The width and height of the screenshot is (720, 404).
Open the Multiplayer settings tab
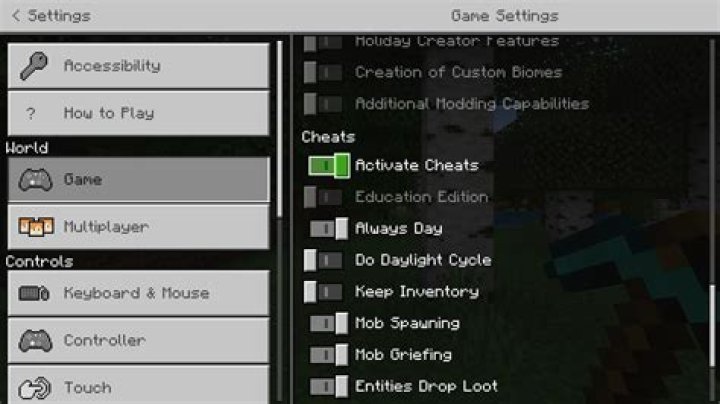click(x=139, y=227)
